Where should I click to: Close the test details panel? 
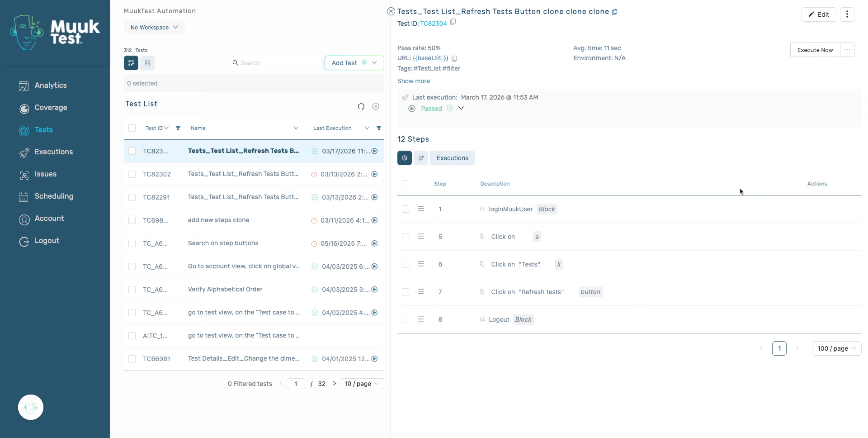(x=391, y=12)
